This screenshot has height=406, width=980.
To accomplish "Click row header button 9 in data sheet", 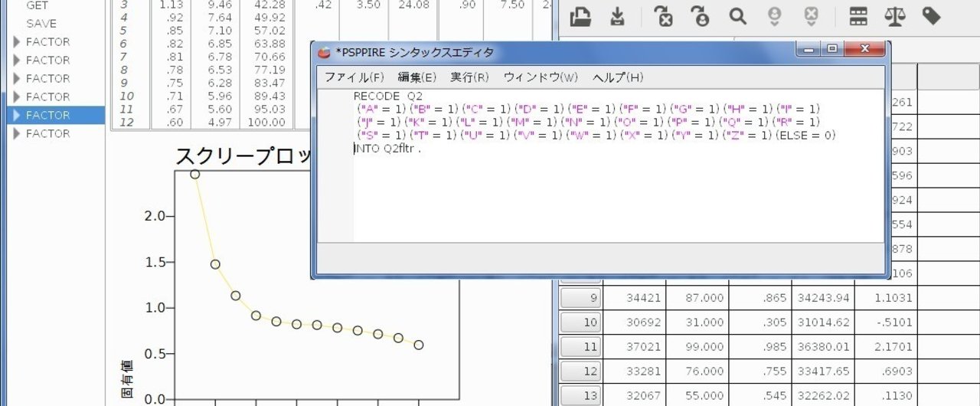I will coord(580,297).
